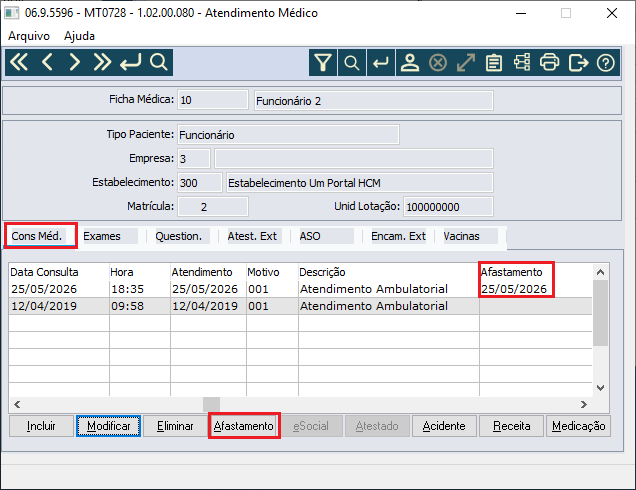Click the Tipo Paciente field
636x490 pixels.
(x=288, y=135)
